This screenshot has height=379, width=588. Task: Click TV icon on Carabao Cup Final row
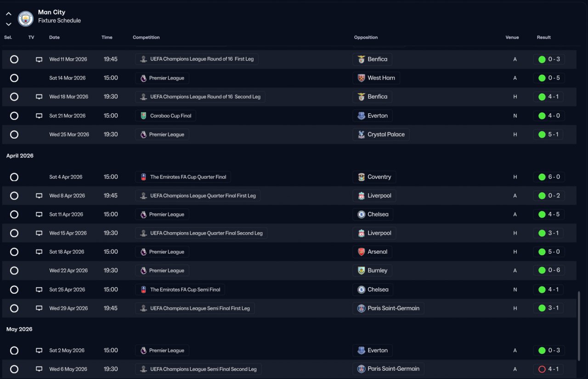pos(39,116)
